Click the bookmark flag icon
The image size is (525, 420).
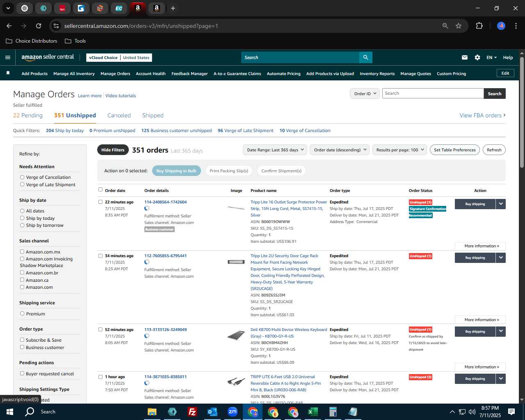tap(8, 73)
